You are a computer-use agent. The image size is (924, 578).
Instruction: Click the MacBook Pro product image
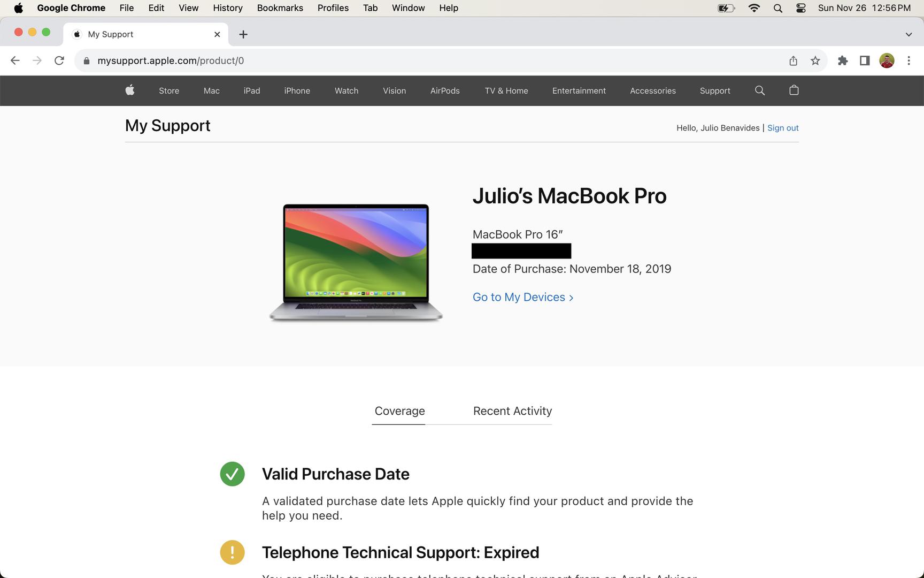tap(356, 262)
